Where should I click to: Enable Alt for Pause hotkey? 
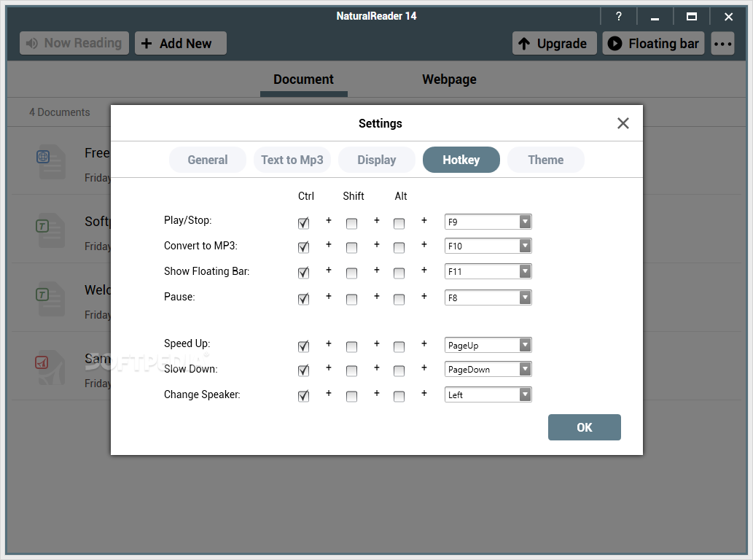pos(399,299)
